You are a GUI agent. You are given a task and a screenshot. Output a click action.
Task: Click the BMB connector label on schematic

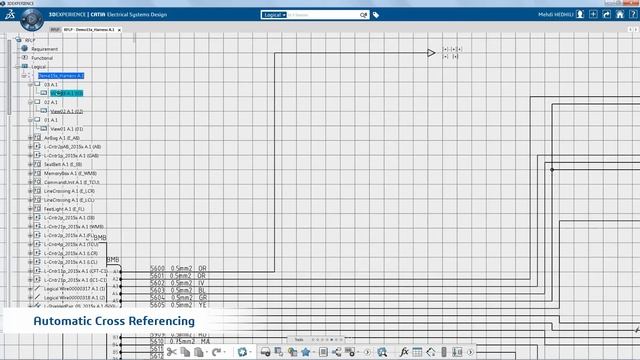coord(113,260)
